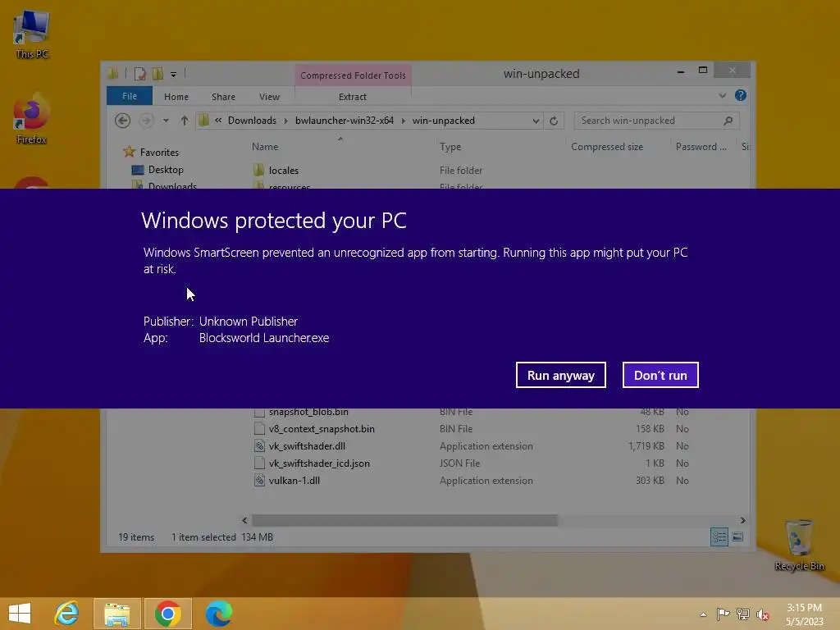Go up one folder level
The width and height of the screenshot is (840, 630).
pos(185,121)
